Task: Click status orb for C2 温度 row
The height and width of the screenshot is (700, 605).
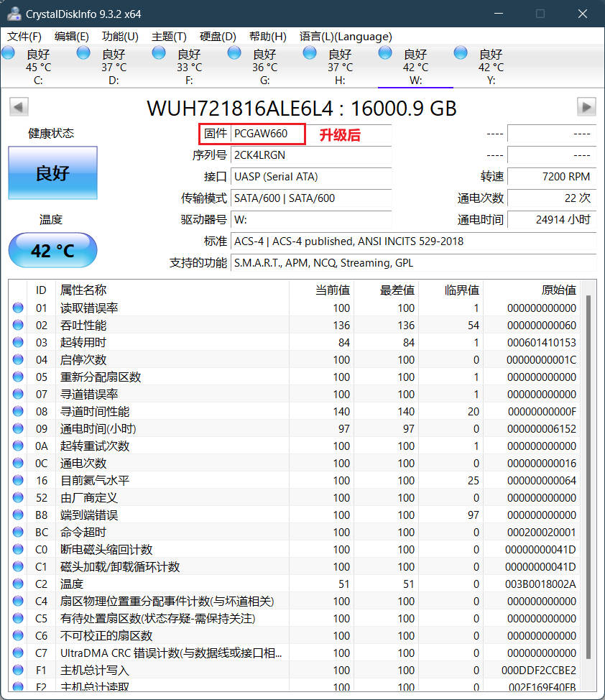Action: coord(18,584)
